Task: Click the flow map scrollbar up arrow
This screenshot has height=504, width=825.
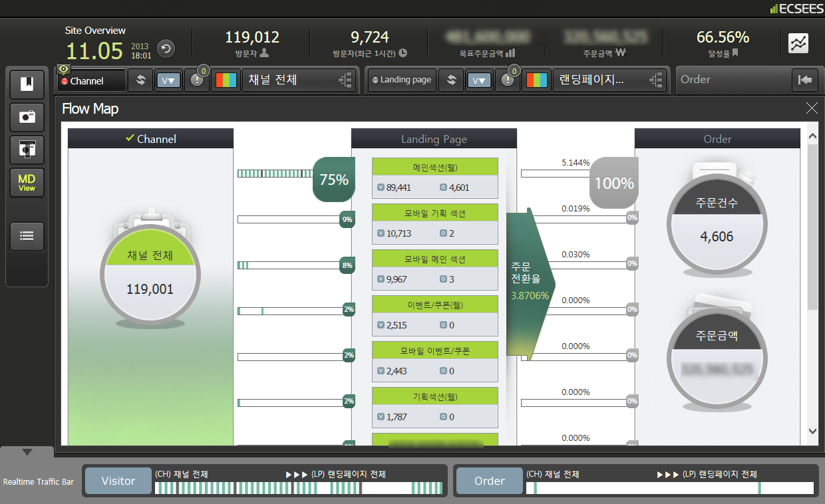Action: (x=812, y=136)
